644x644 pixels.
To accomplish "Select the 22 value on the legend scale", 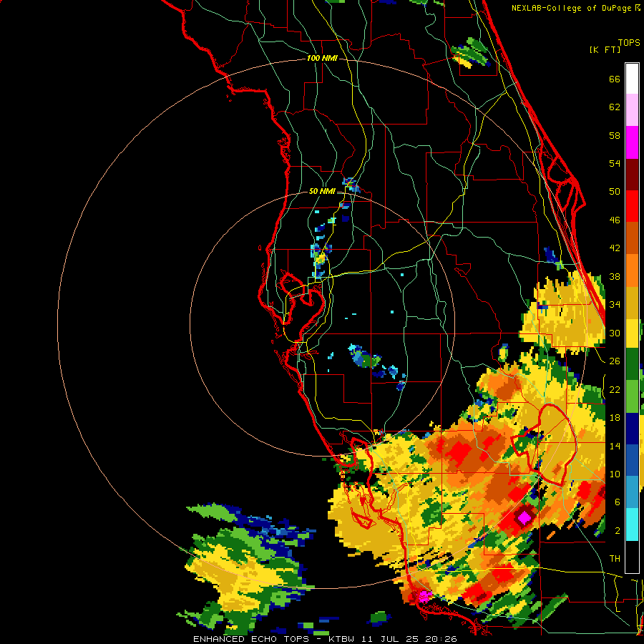I will [x=615, y=389].
